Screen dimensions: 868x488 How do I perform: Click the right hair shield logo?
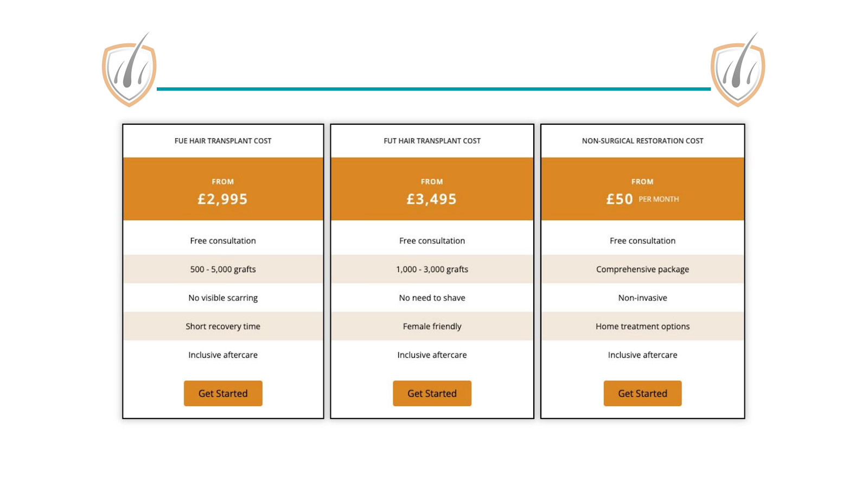pyautogui.click(x=738, y=72)
